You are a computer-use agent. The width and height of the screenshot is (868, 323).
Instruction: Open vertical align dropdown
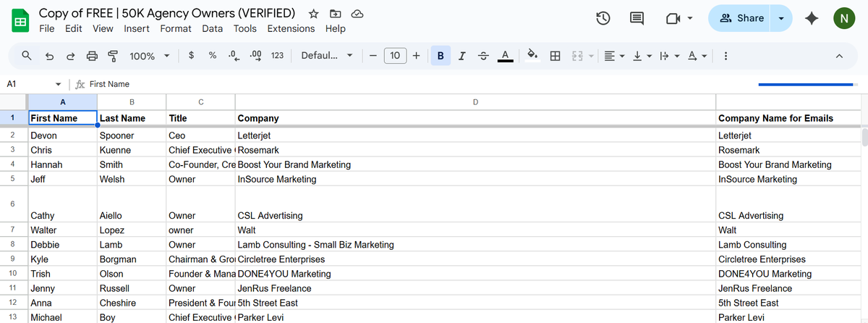(642, 56)
